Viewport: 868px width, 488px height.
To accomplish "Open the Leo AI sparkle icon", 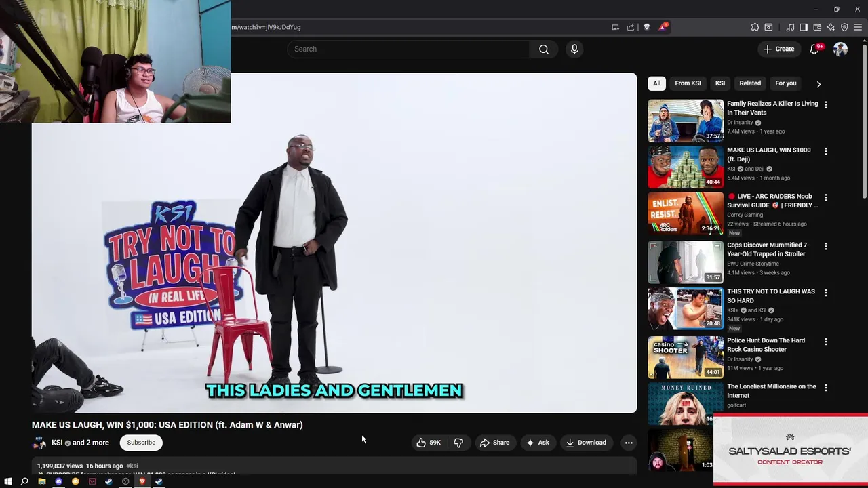I will [831, 27].
